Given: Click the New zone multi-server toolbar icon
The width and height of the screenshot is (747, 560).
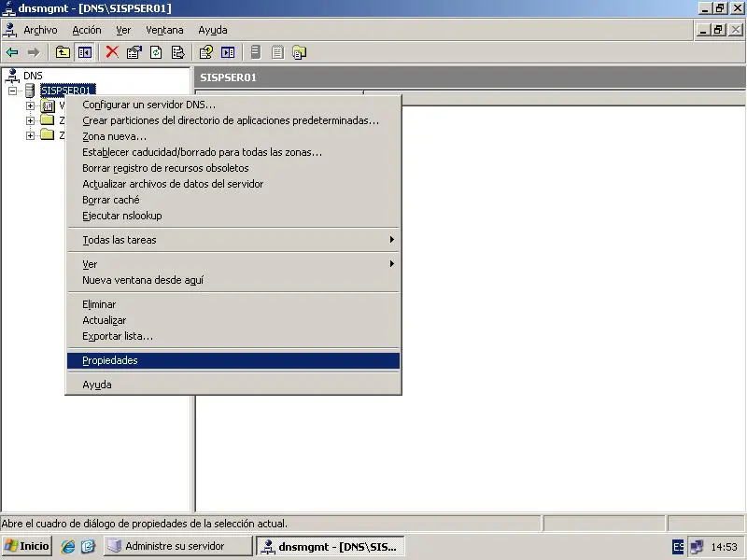Looking at the screenshot, I should click(299, 52).
